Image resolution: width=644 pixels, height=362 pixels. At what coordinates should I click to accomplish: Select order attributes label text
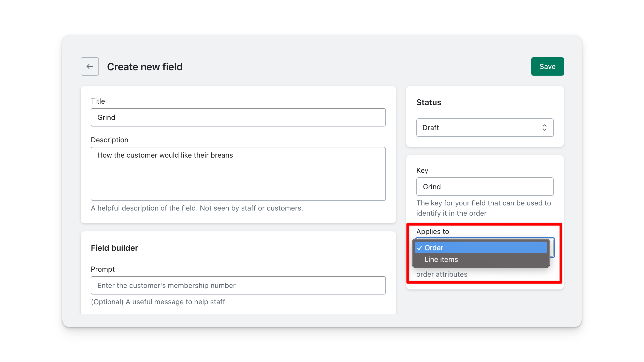[442, 274]
